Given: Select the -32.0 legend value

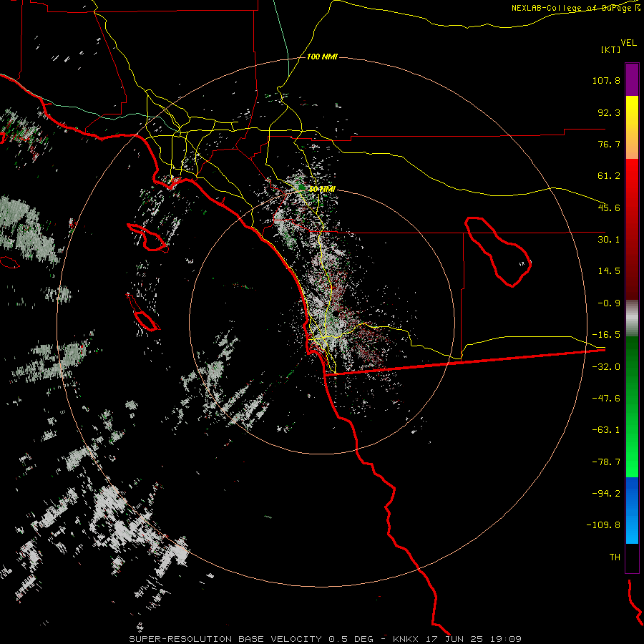Looking at the screenshot, I should click(606, 367).
